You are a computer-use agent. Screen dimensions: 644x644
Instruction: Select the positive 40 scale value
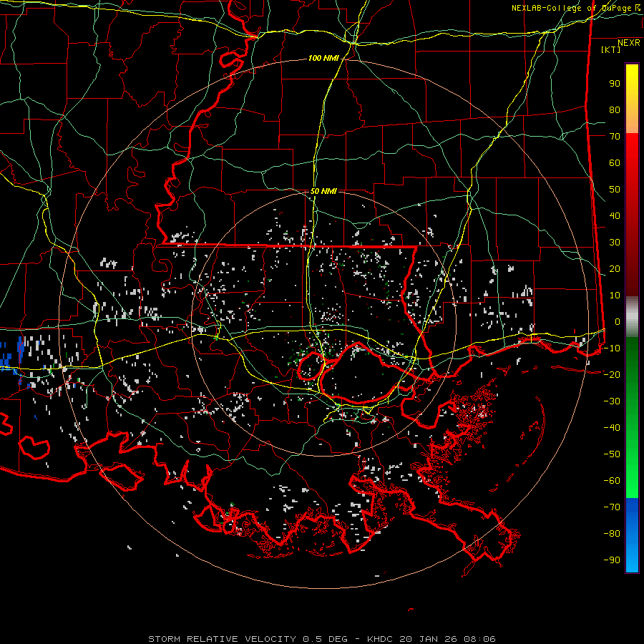point(615,216)
